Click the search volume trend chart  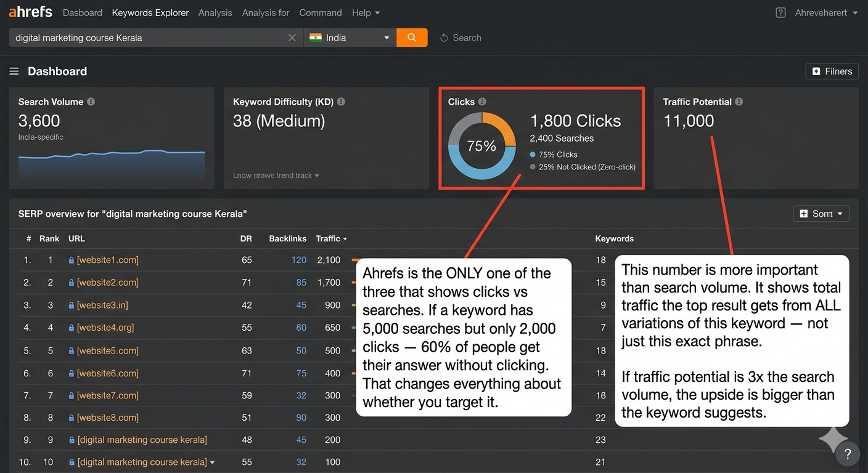click(112, 164)
